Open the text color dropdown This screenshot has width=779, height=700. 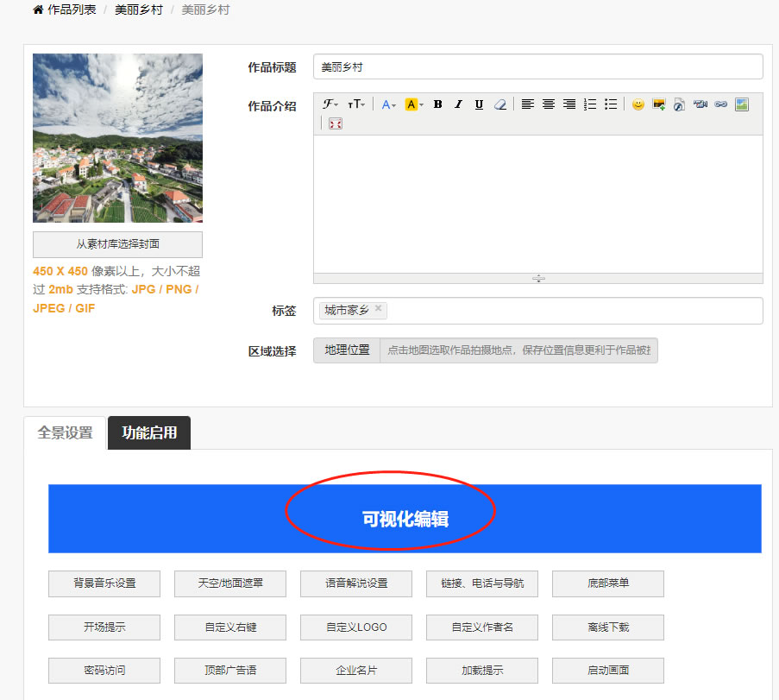point(387,104)
